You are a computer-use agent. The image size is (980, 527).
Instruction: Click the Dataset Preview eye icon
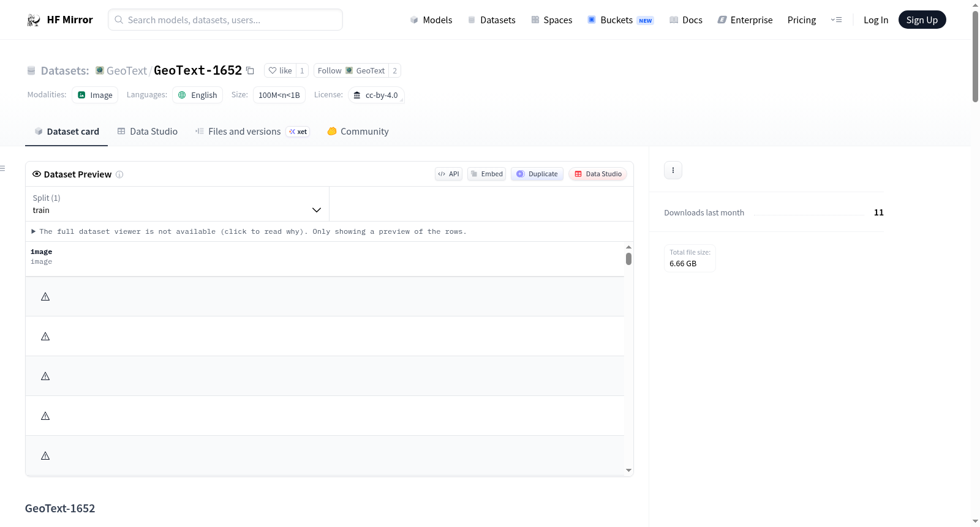(x=37, y=174)
